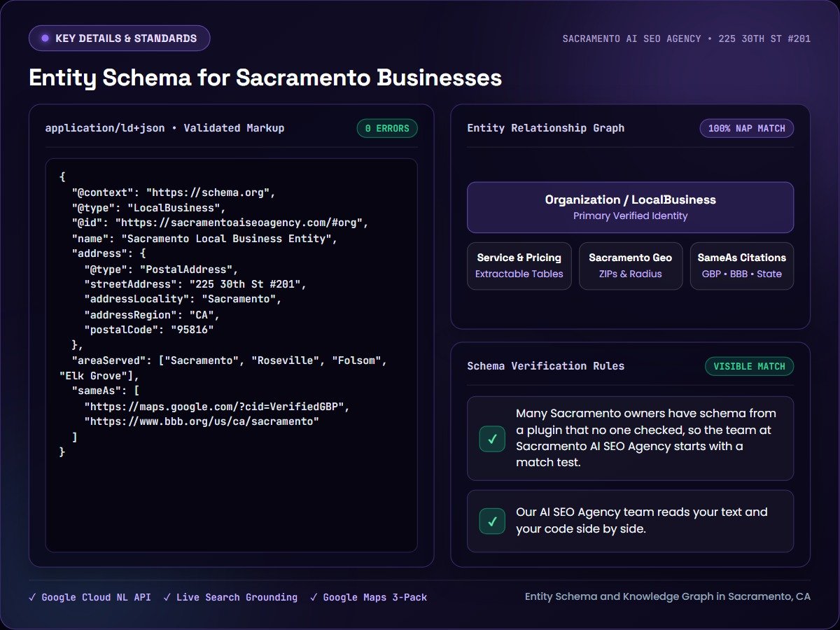840x630 pixels.
Task: Click the Live Search Grounding footer item
Action: click(230, 597)
